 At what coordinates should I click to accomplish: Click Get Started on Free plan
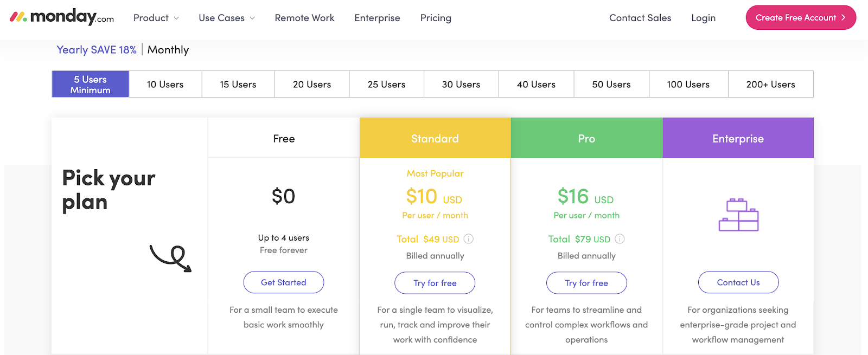pyautogui.click(x=284, y=282)
